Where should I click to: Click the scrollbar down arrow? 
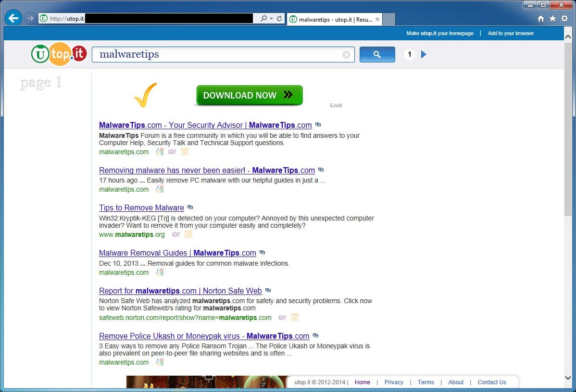(568, 377)
